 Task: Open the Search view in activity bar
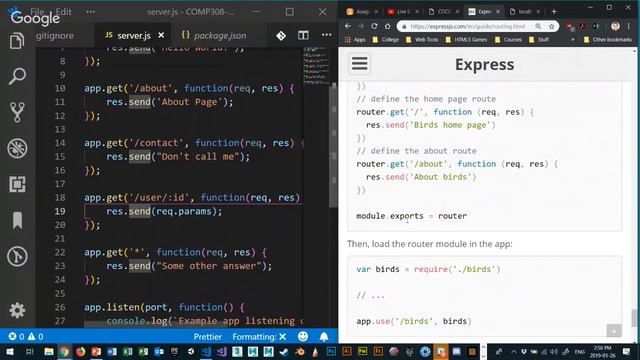pos(17,76)
